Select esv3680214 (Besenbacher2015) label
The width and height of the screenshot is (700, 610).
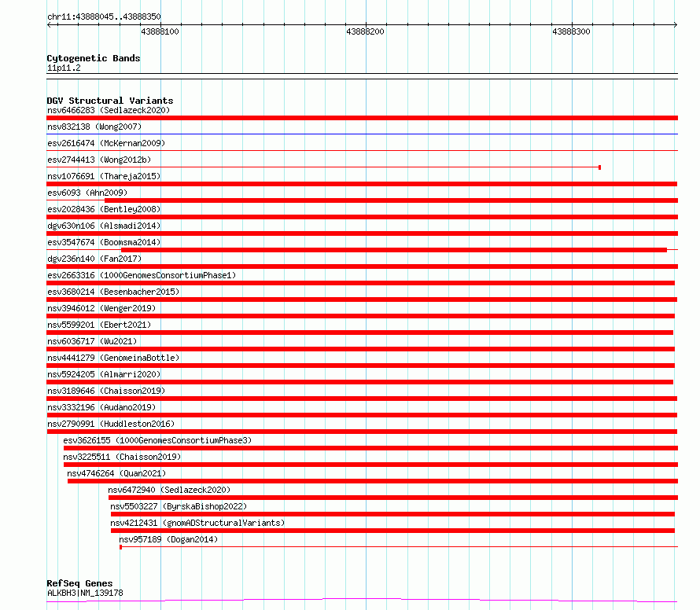(x=113, y=292)
